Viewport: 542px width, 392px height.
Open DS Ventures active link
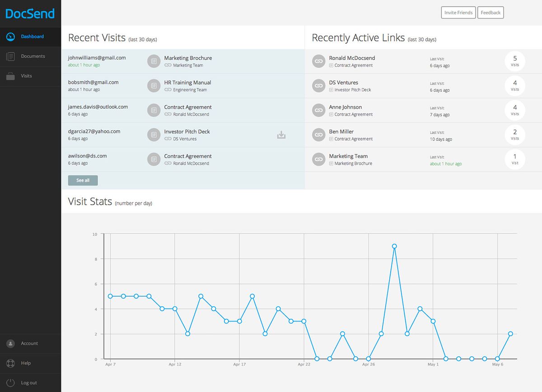[343, 83]
